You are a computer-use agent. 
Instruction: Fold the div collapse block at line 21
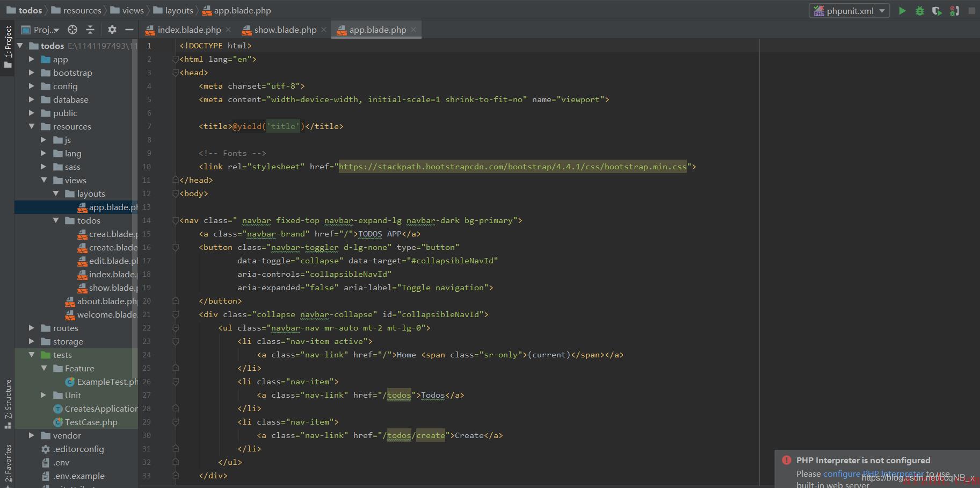(x=176, y=314)
